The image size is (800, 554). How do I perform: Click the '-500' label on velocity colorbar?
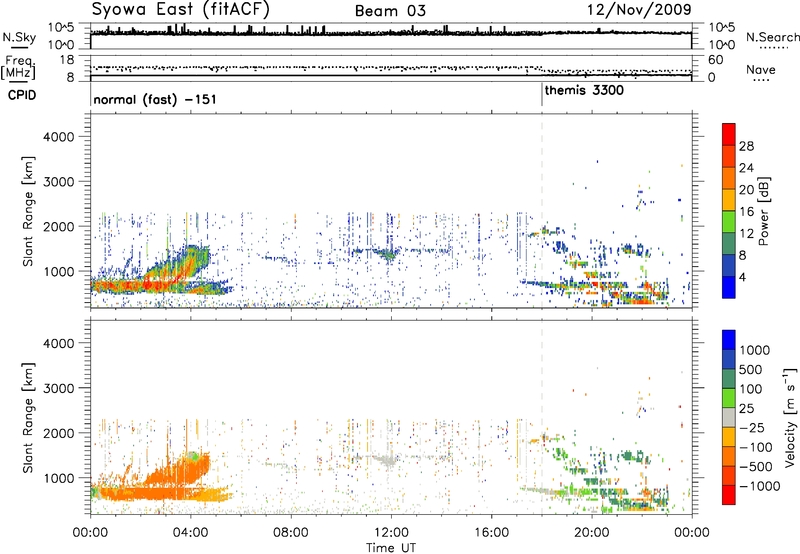756,466
